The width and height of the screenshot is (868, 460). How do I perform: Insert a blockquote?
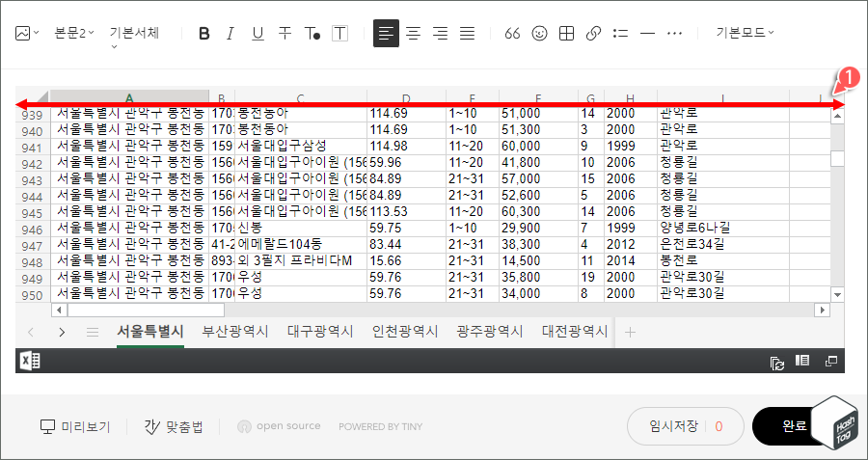(513, 34)
